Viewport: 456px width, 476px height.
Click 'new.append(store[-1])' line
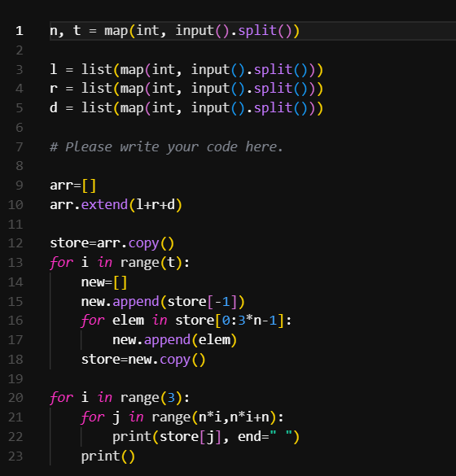(x=163, y=302)
